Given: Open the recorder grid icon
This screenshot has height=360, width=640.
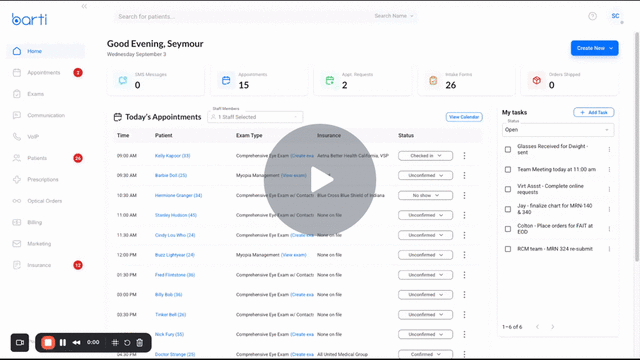Looking at the screenshot, I should (x=115, y=342).
